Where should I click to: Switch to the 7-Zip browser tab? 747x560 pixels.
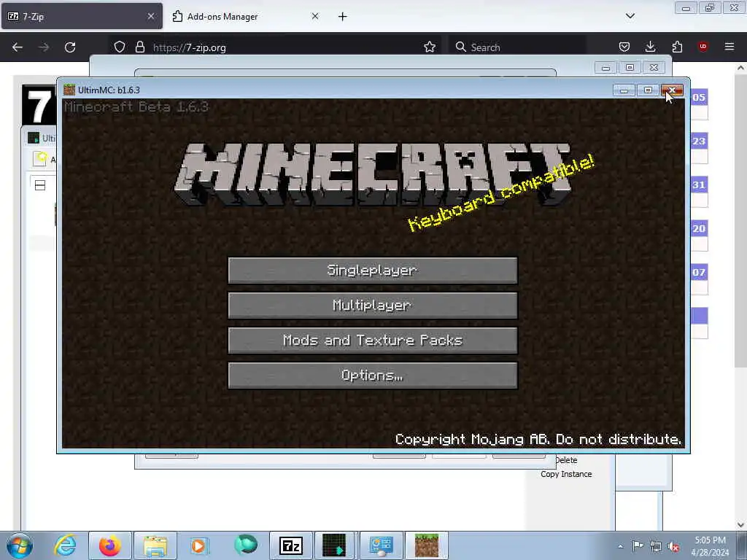82,16
